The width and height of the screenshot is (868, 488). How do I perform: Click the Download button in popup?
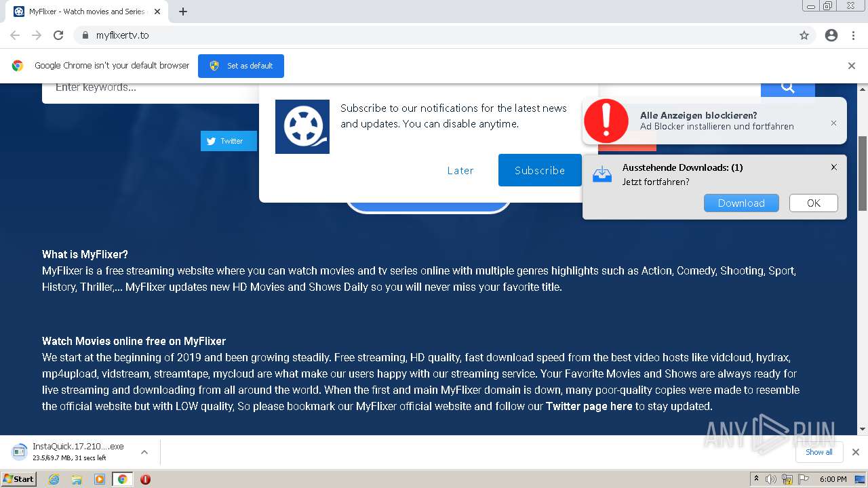pos(741,203)
